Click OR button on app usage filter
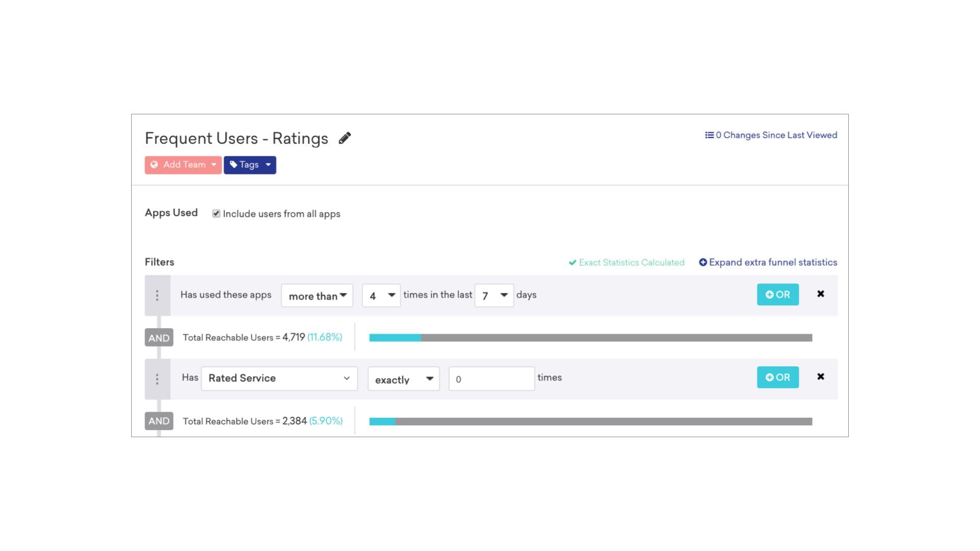This screenshot has width=980, height=551. 777,295
